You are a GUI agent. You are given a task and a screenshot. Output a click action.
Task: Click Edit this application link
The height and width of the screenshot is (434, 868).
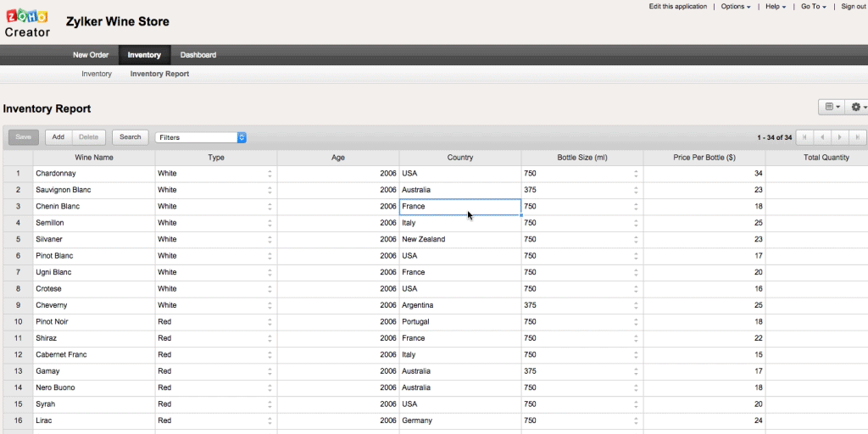tap(677, 7)
